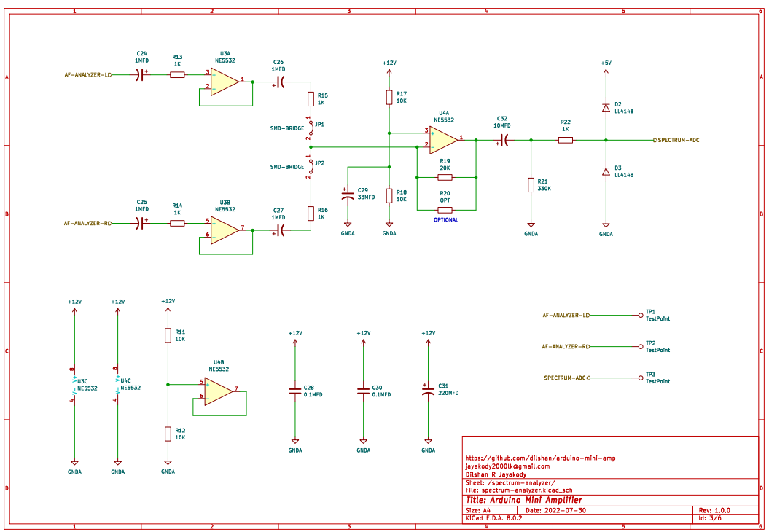This screenshot has width=769, height=532.
Task: Select the U3A NE5532 op-amp symbol
Action: point(225,82)
